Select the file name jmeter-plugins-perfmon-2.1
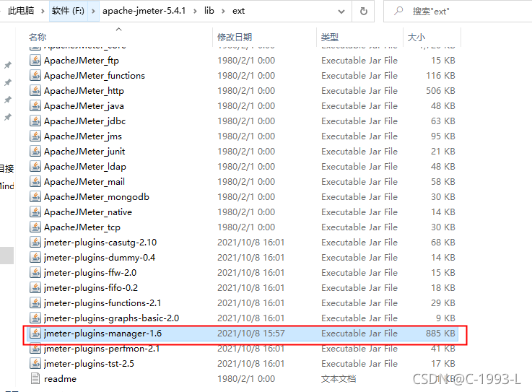The height and width of the screenshot is (392, 532). click(x=102, y=348)
